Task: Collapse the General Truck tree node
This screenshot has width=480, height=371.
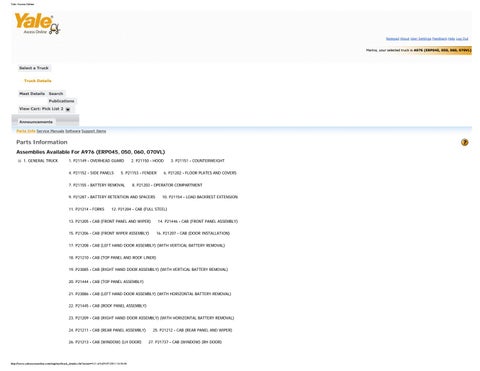Action: tap(19, 161)
